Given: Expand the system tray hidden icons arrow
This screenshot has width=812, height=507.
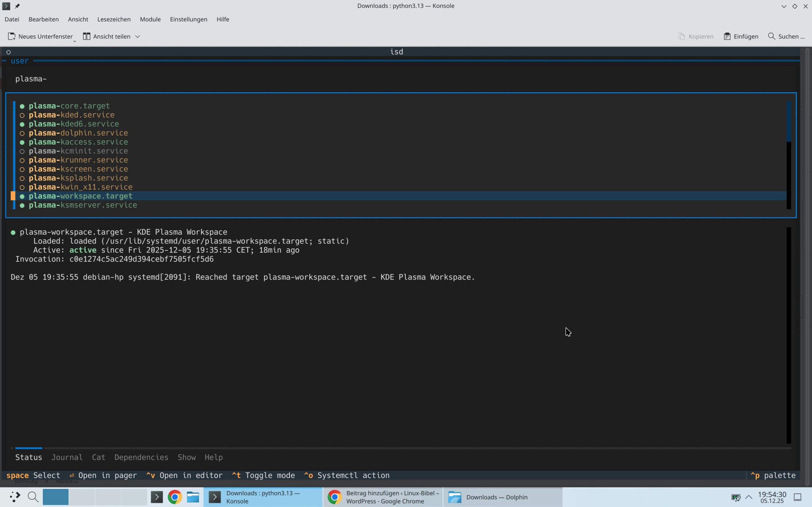Looking at the screenshot, I should click(x=749, y=497).
